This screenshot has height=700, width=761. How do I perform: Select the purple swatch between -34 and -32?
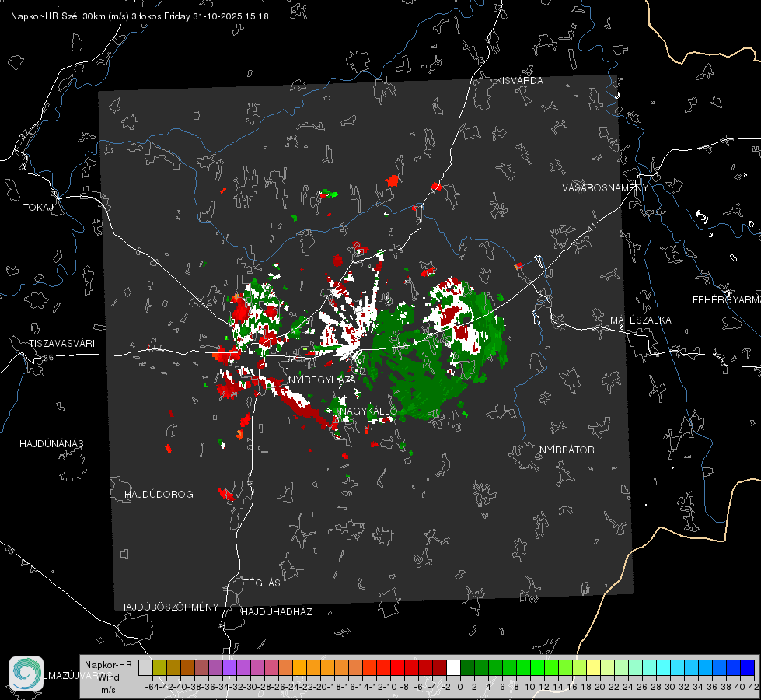click(x=229, y=667)
